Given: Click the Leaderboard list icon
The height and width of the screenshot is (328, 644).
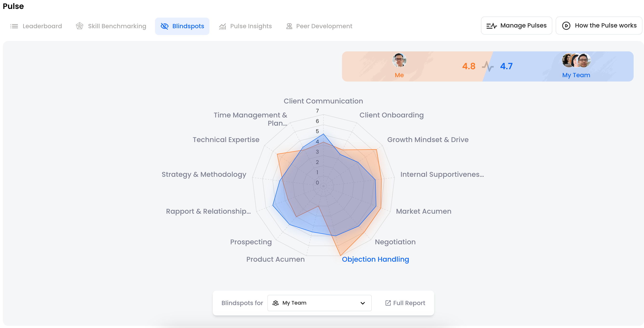Looking at the screenshot, I should 14,26.
